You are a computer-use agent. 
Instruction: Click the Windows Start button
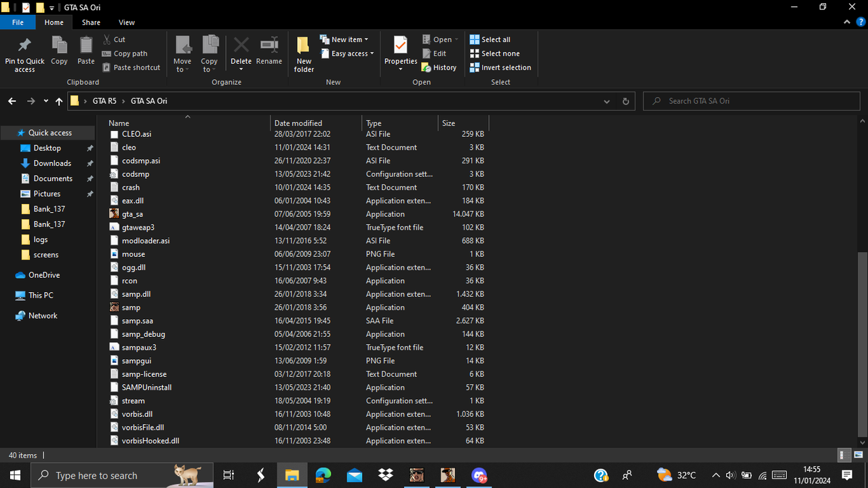(15, 475)
